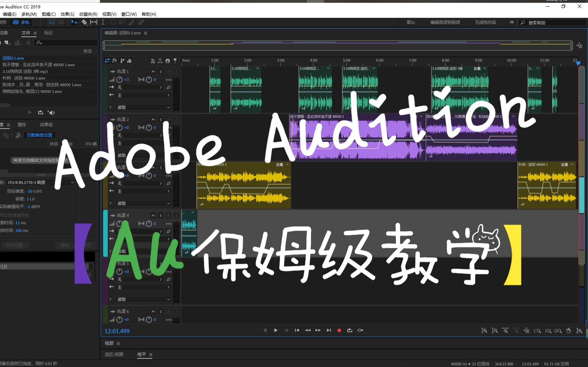588x367 pixels.
Task: Toggle the metronome icon
Action: coord(153,61)
